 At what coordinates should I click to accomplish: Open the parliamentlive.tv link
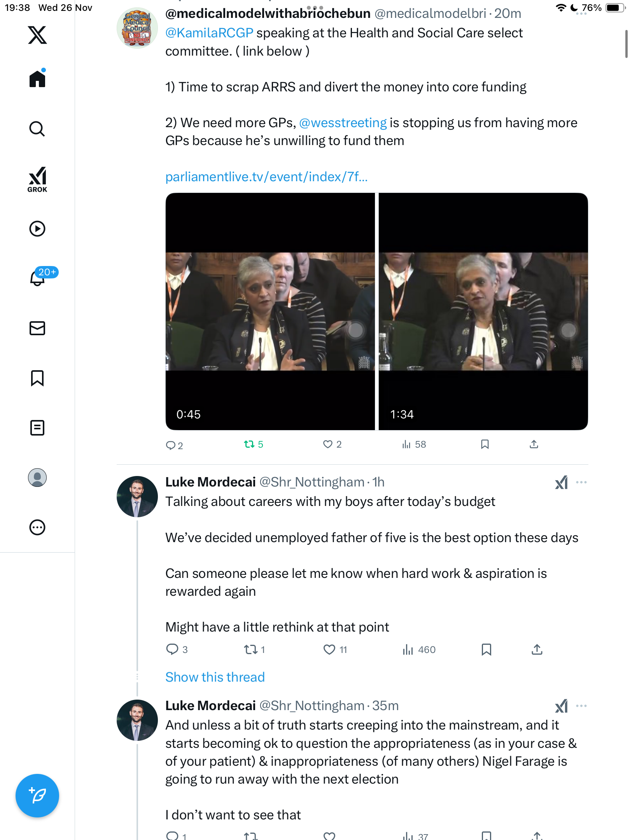[266, 177]
